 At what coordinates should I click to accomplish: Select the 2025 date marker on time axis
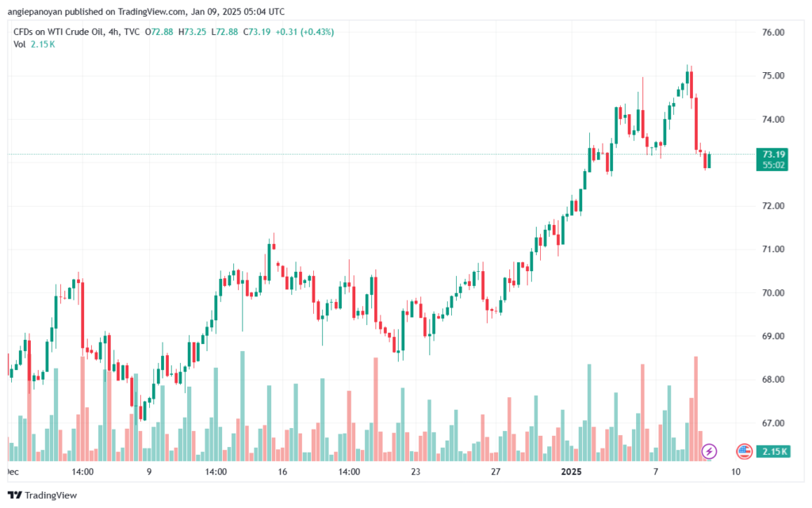tap(571, 472)
